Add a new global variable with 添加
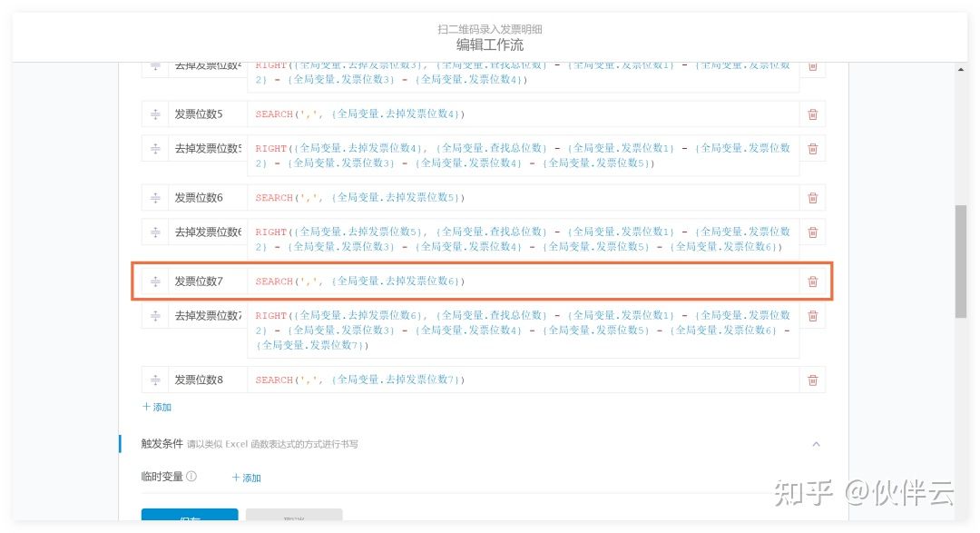 (156, 408)
